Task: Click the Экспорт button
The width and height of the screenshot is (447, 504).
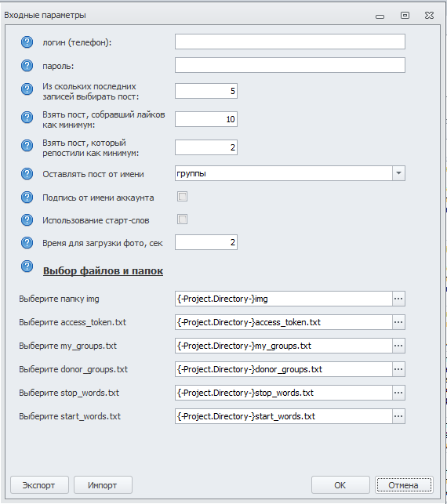Action: tap(39, 484)
